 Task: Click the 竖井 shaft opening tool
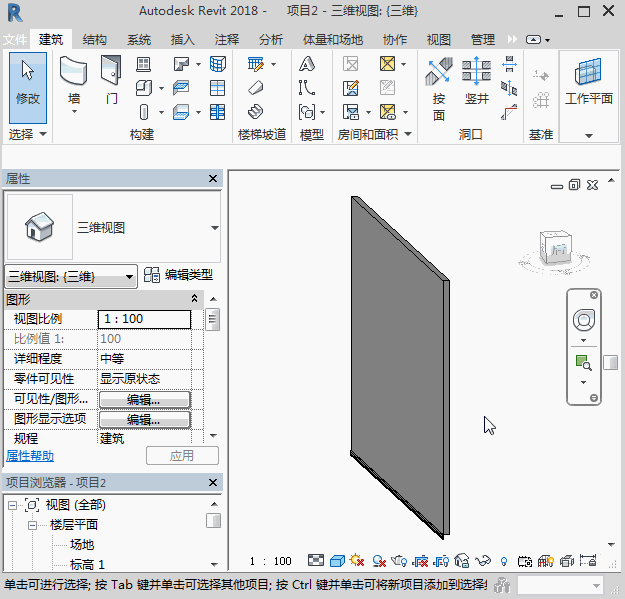476,83
